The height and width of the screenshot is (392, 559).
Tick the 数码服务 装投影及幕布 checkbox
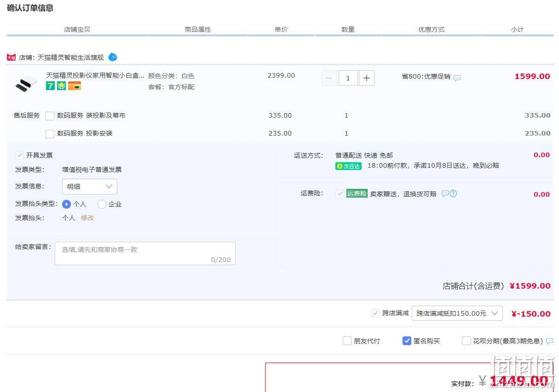(50, 116)
